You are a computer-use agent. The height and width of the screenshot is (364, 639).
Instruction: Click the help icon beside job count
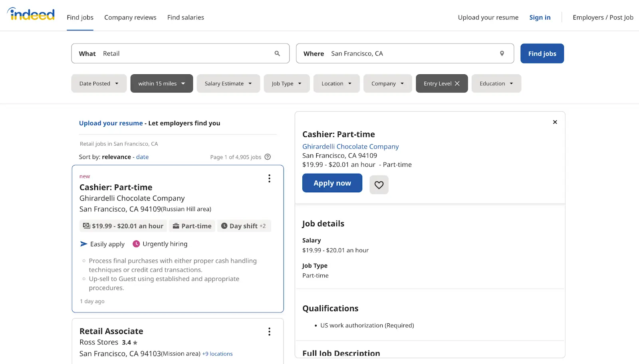coord(268,157)
